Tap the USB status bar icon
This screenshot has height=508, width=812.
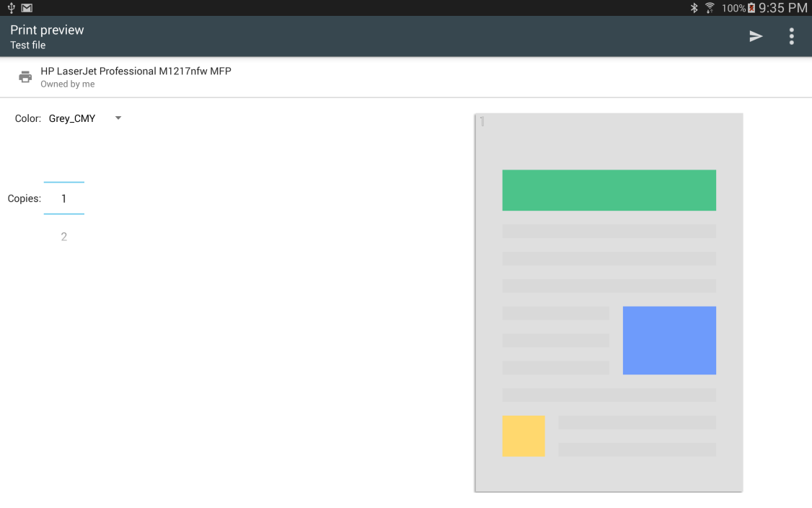11,8
